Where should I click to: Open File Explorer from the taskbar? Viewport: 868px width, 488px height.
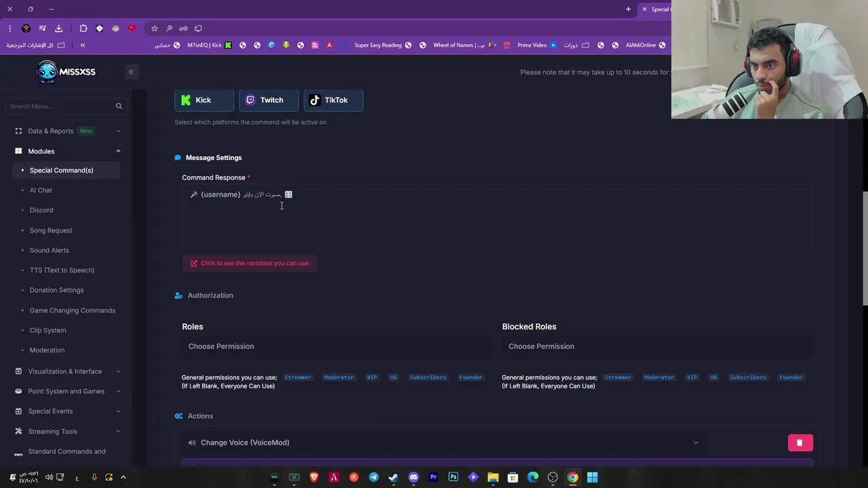[x=493, y=477]
